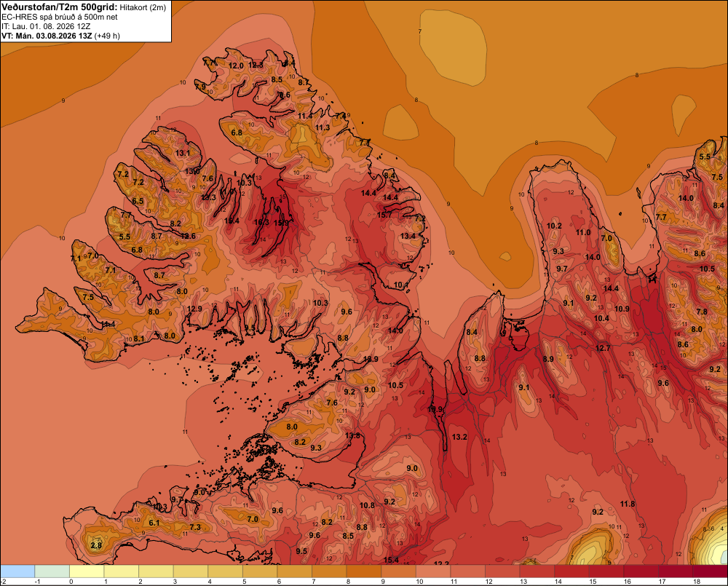This screenshot has width=728, height=586.
Task: Click the temperature value 6.1 on the map
Action: pos(154,523)
